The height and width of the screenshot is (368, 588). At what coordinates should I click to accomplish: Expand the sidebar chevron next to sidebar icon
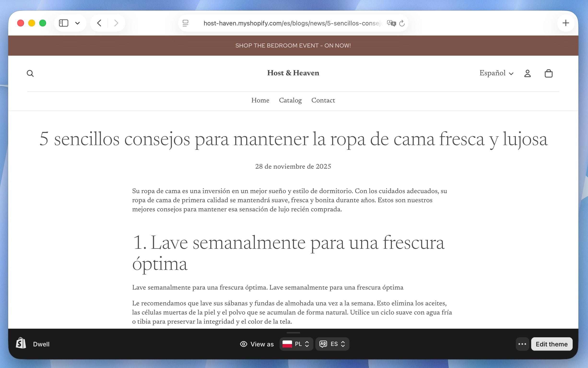pos(77,23)
